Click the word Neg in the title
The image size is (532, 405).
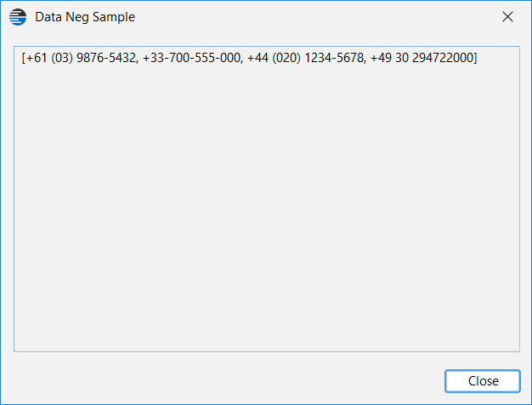[77, 17]
